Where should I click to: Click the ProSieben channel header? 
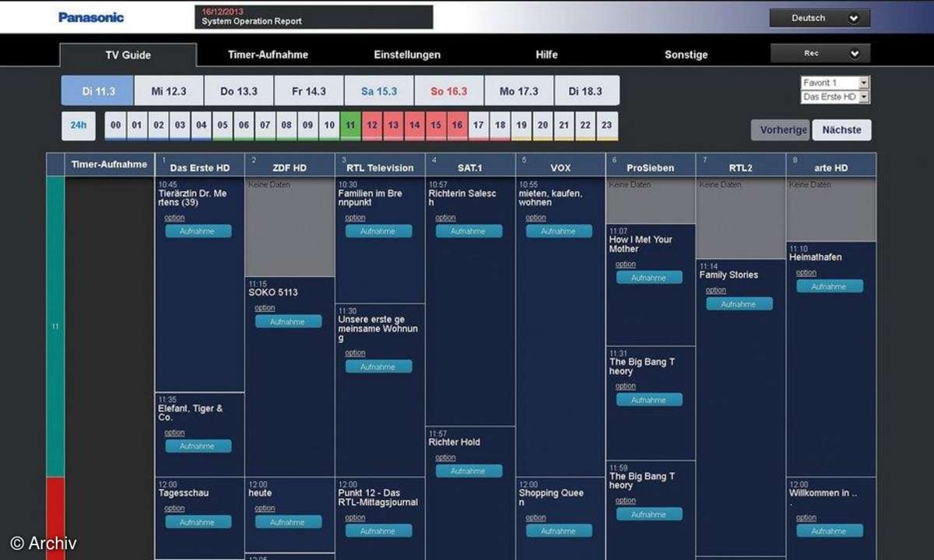651,165
